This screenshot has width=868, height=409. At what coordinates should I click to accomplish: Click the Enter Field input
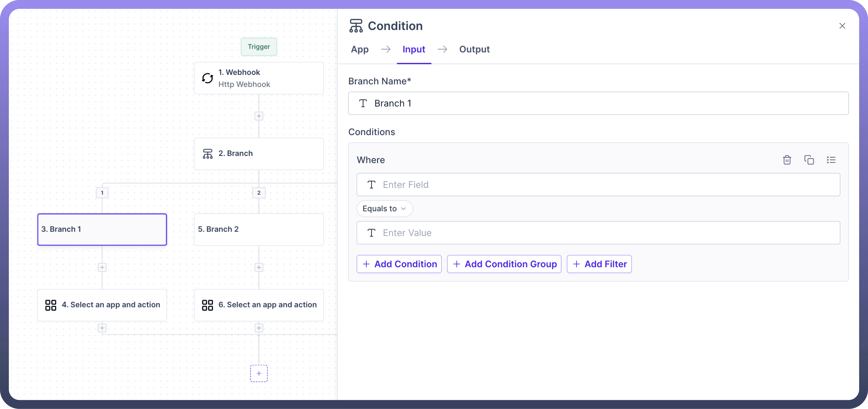[598, 185]
